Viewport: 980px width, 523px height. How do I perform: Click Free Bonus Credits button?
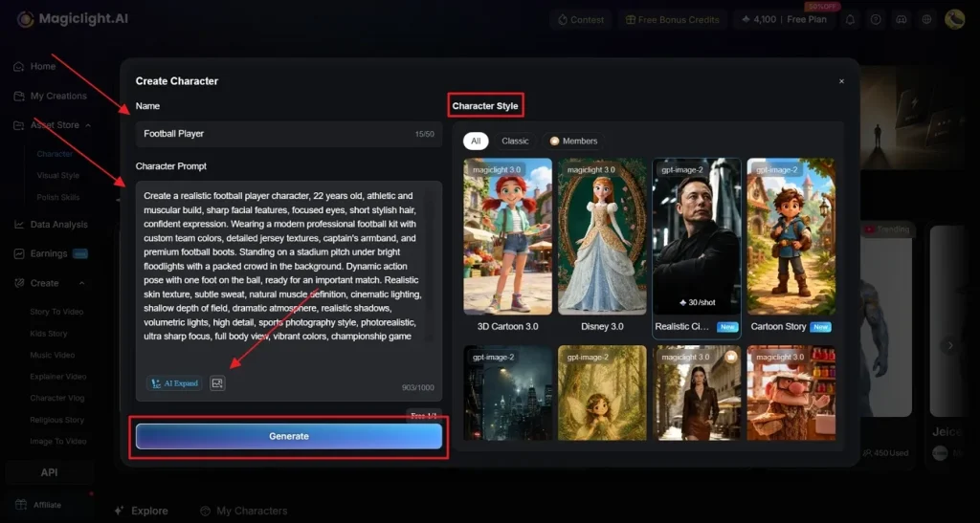[x=672, y=19]
